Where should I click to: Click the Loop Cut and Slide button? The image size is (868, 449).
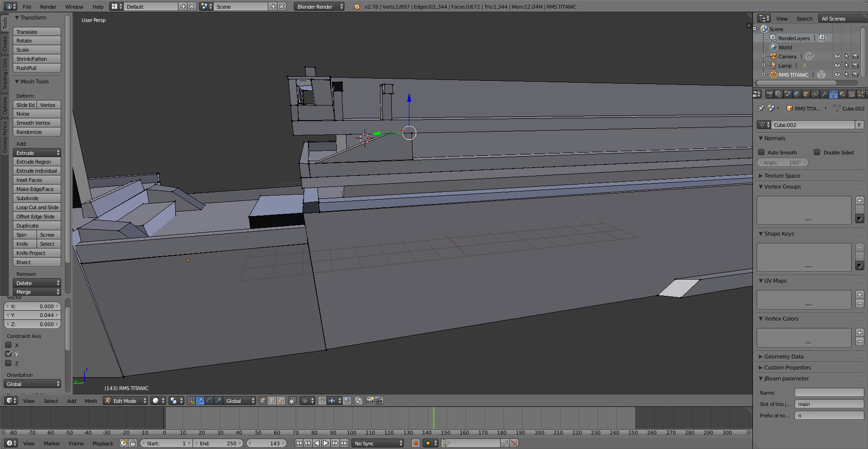[37, 207]
